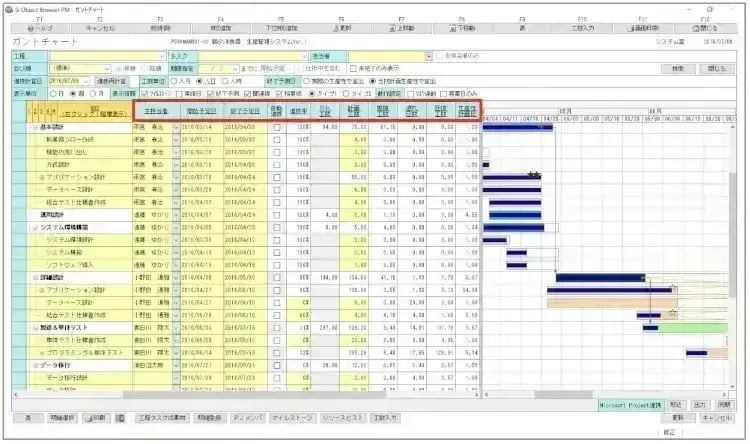Click the 印刷 icon button at bottom left
The image size is (750, 444).
(x=96, y=417)
